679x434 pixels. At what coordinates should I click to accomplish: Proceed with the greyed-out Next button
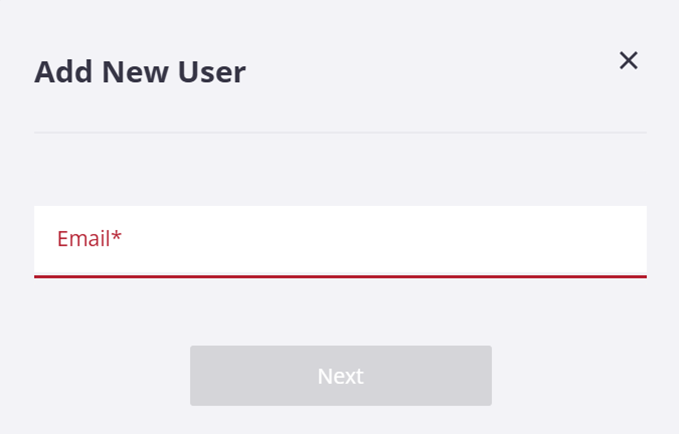click(340, 376)
